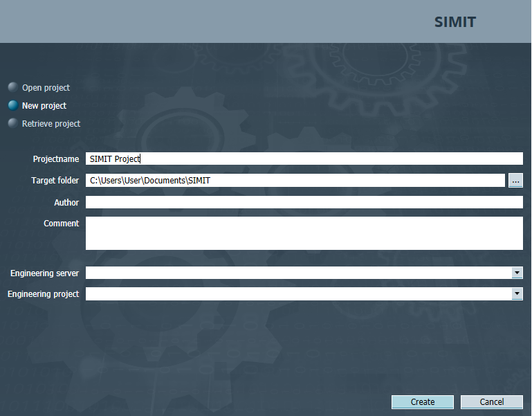Click the Projectname input field
532x416 pixels.
(x=304, y=159)
